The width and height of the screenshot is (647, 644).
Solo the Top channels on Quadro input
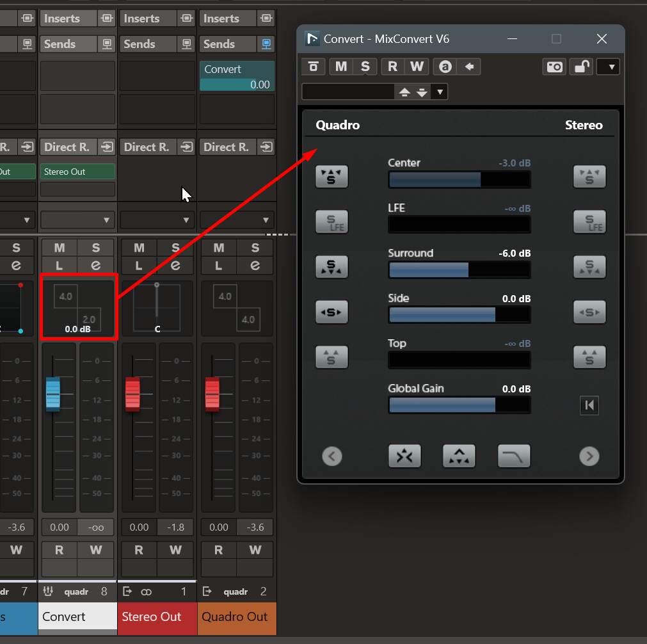click(331, 357)
